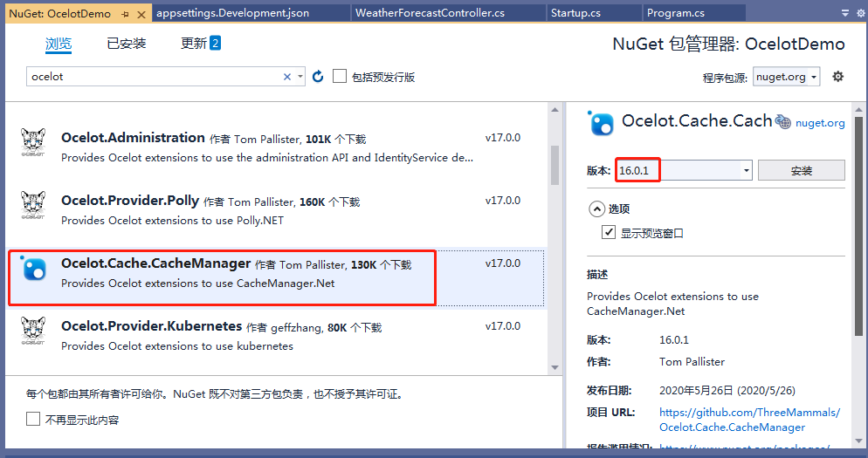Open the 更新 (Updates) tab
The image size is (868, 458).
[200, 43]
